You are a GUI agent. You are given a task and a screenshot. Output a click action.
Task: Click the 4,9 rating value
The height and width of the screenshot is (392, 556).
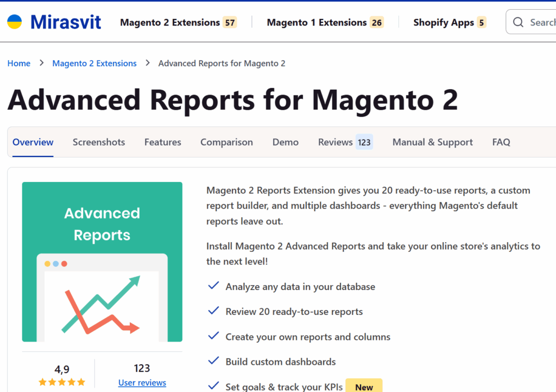click(62, 369)
